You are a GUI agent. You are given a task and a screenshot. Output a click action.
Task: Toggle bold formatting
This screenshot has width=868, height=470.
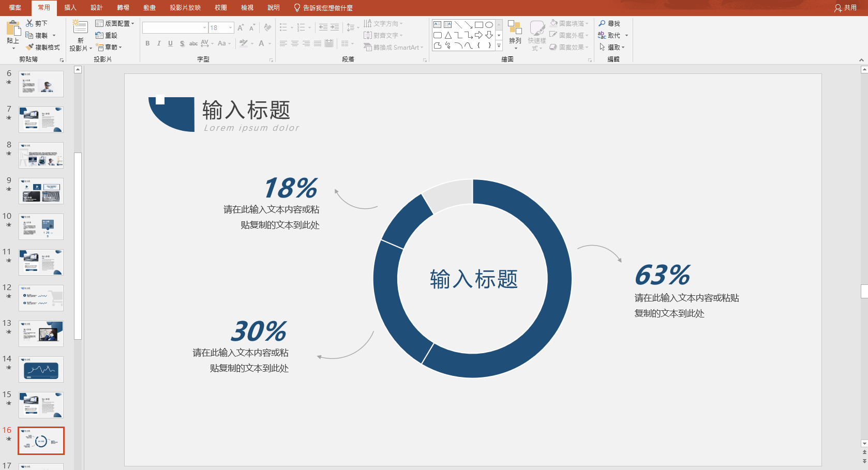pos(147,43)
